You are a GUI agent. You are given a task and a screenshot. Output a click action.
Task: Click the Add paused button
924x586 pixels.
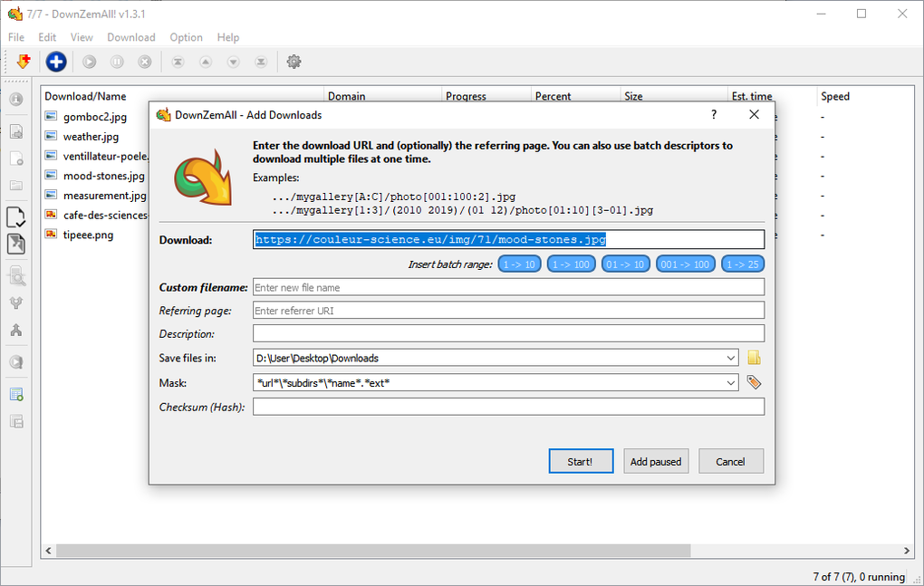click(655, 461)
